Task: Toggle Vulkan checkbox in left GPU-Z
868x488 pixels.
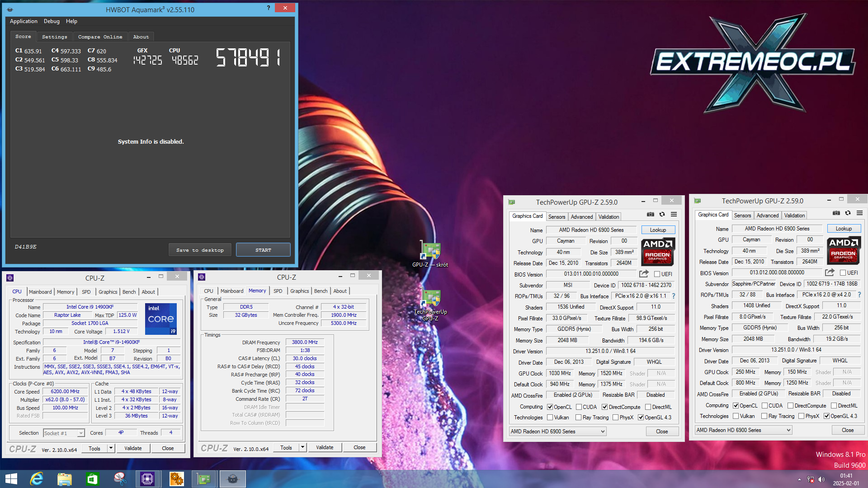Action: point(550,418)
